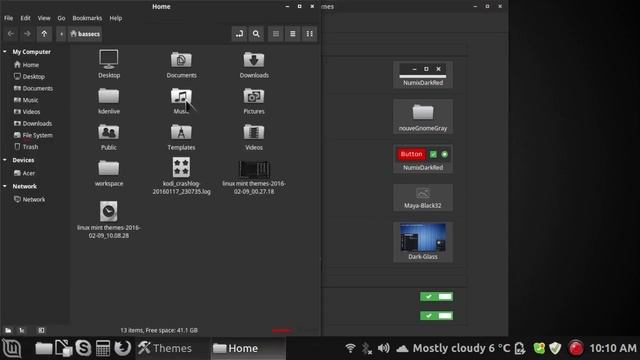Open the File menu
Viewport: 640px width, 360px height.
(8, 18)
